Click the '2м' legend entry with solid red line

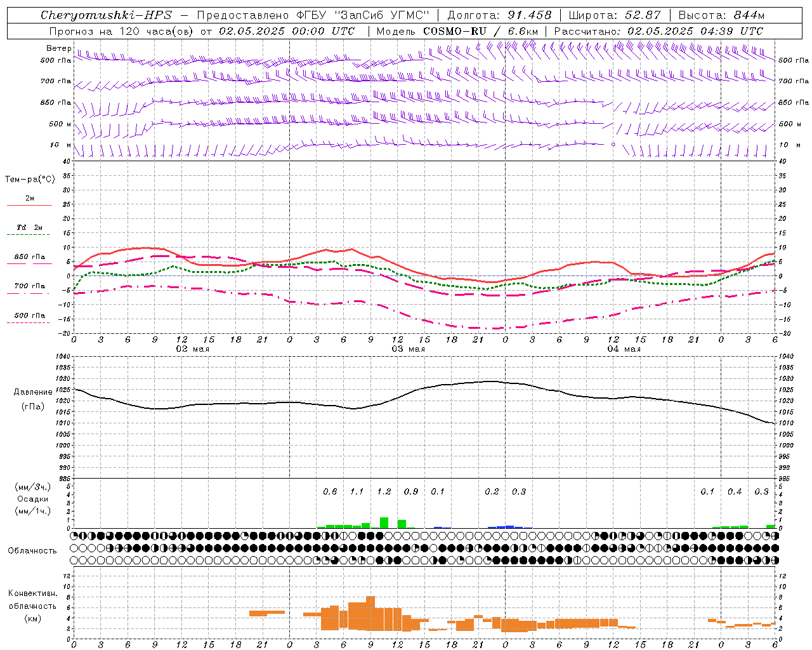coord(30,199)
